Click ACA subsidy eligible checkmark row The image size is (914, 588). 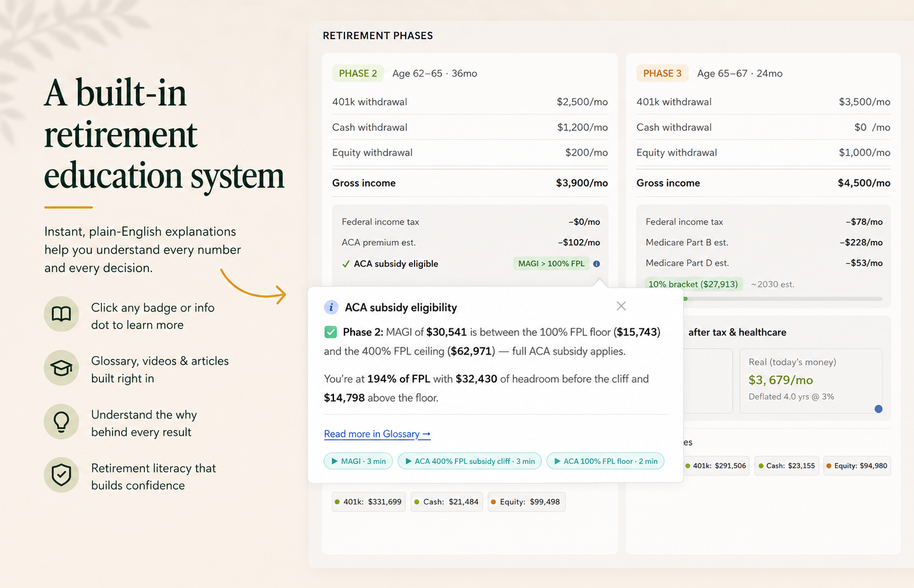(471, 264)
